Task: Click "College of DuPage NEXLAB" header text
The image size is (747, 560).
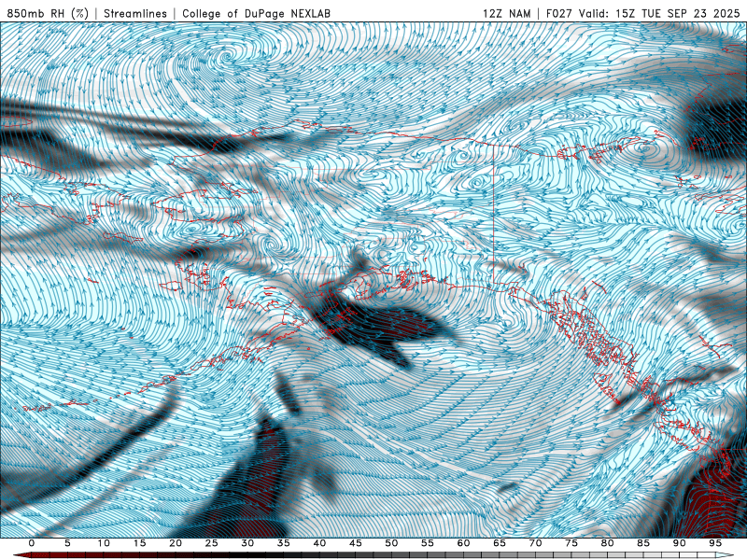Action: pyautogui.click(x=256, y=13)
